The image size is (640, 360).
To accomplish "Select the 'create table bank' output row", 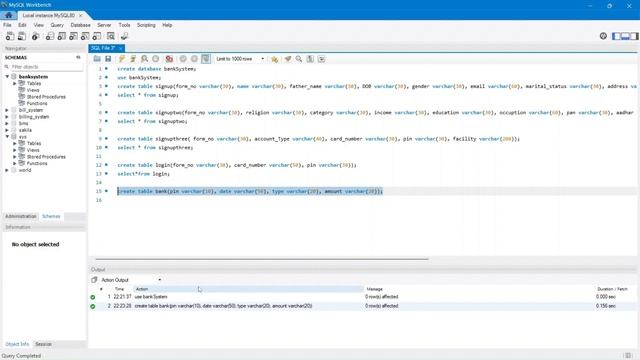I will coord(362,306).
